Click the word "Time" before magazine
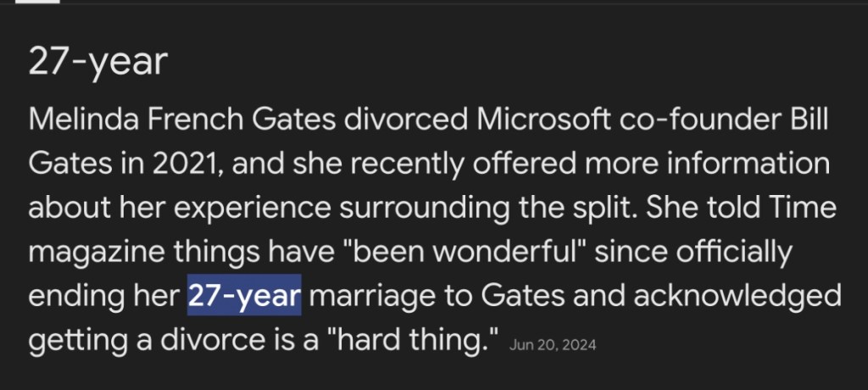Viewport: 868px width, 390px height. (804, 208)
